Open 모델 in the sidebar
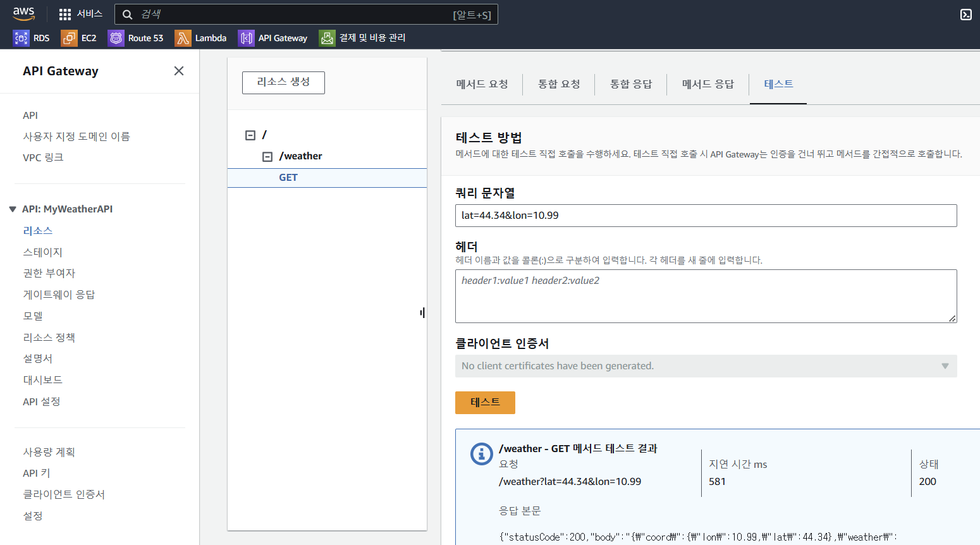 (x=33, y=316)
